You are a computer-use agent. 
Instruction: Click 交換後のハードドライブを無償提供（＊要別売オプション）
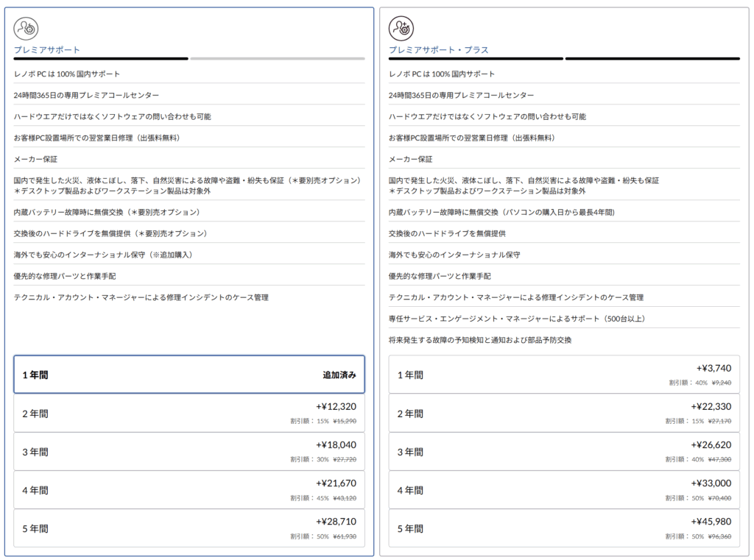coord(110,233)
